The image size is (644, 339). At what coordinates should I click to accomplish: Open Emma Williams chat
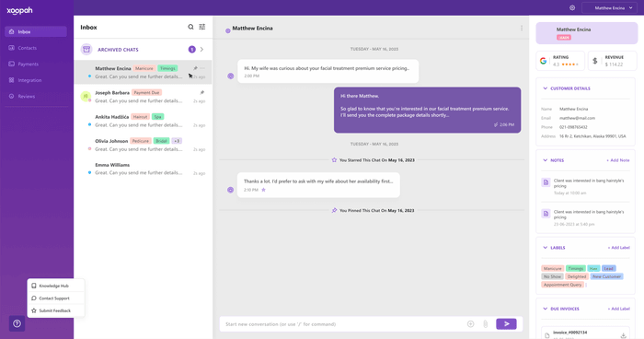pos(143,169)
